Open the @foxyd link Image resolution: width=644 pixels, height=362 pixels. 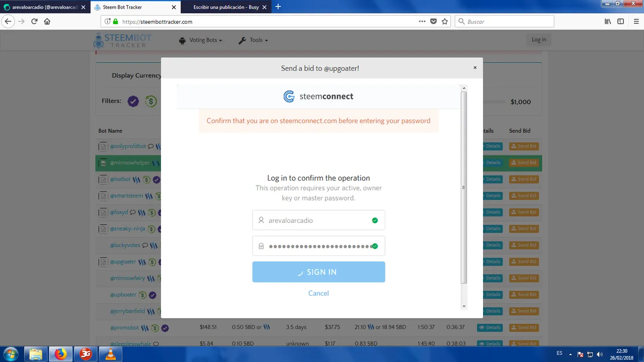[119, 212]
